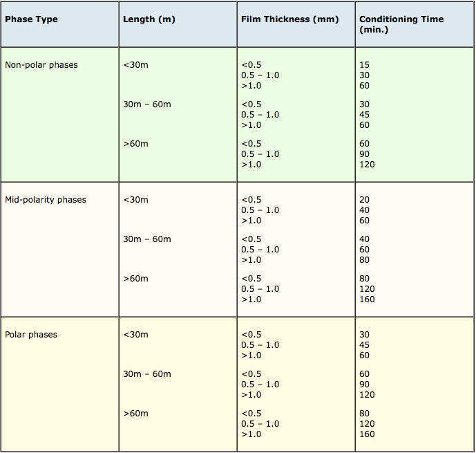The width and height of the screenshot is (476, 453).
Task: Select "160" conditioning time in Polar phases
Action: click(367, 434)
